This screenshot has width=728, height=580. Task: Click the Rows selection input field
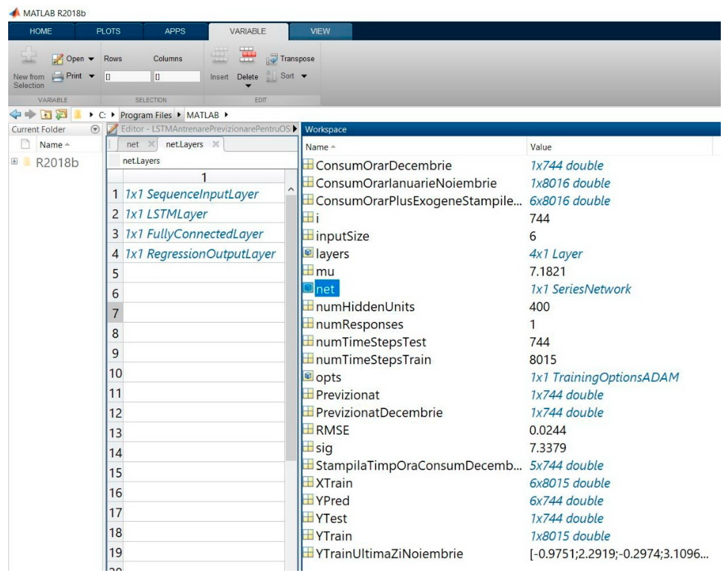[x=127, y=77]
